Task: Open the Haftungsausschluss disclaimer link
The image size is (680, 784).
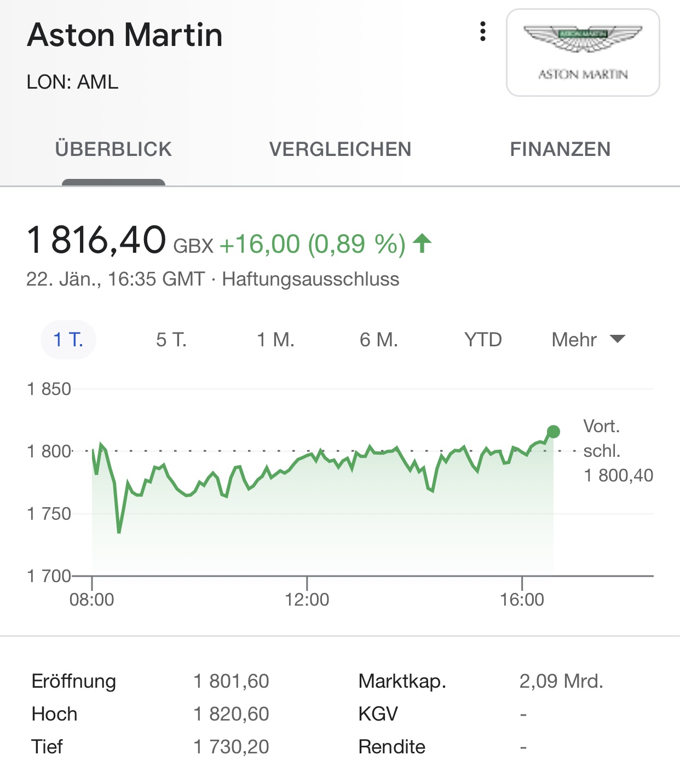Action: 310,279
